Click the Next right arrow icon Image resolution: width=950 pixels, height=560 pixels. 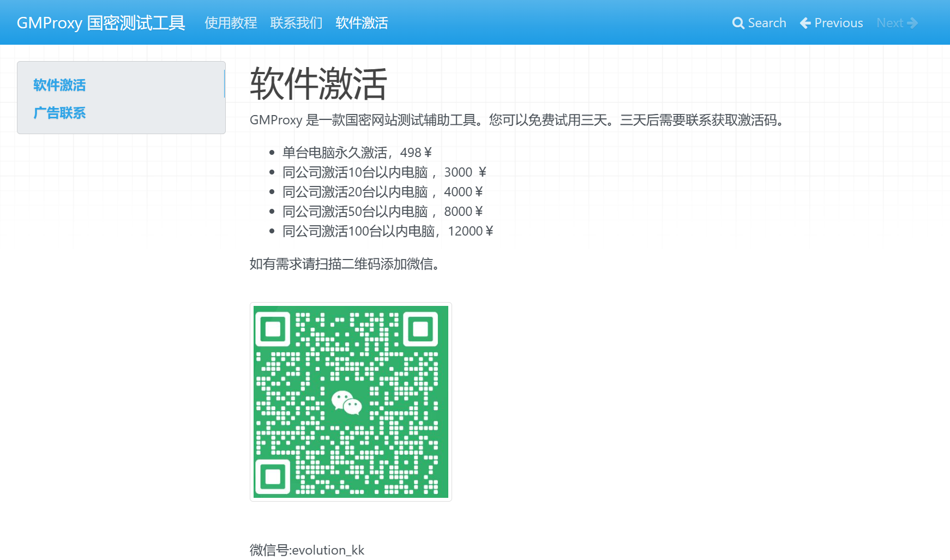click(912, 23)
